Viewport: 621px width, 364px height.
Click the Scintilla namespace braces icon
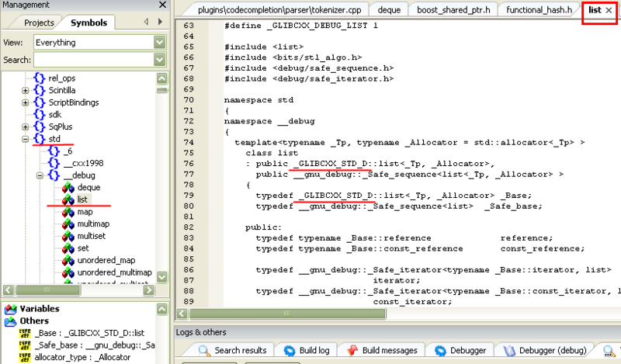[x=40, y=90]
